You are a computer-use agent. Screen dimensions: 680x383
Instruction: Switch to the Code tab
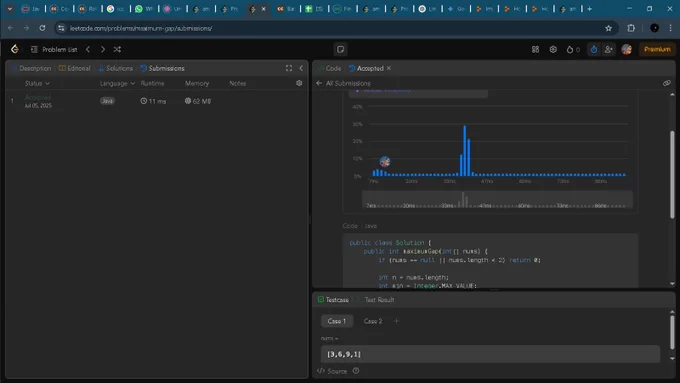329,69
